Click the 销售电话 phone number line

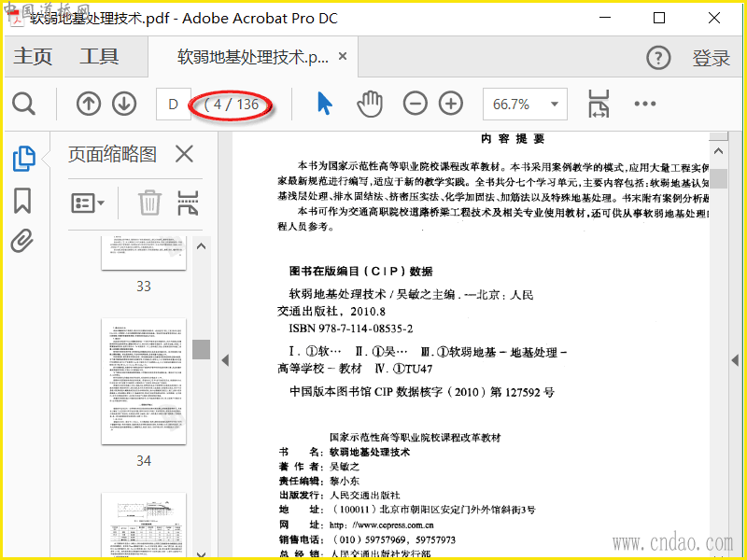pyautogui.click(x=367, y=539)
